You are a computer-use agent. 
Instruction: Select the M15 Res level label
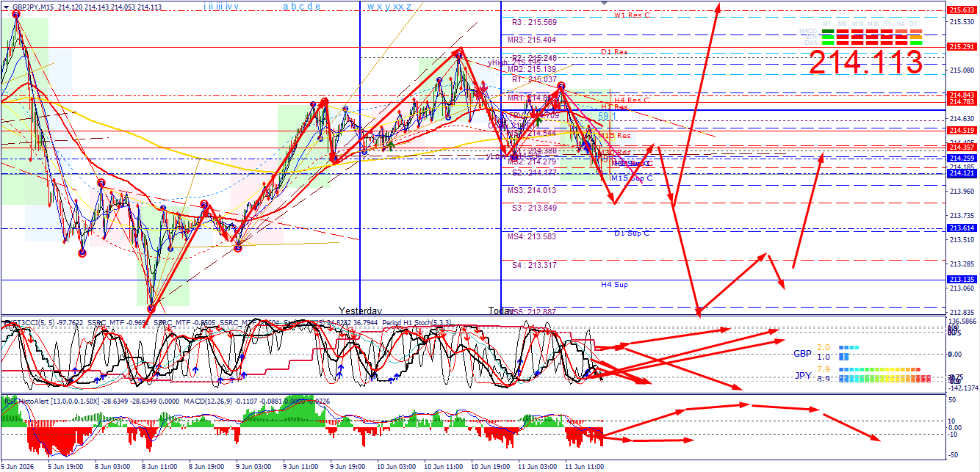click(614, 136)
